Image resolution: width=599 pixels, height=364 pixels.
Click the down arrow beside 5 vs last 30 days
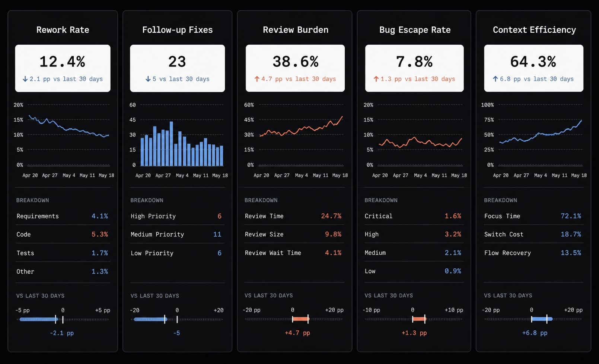point(148,79)
